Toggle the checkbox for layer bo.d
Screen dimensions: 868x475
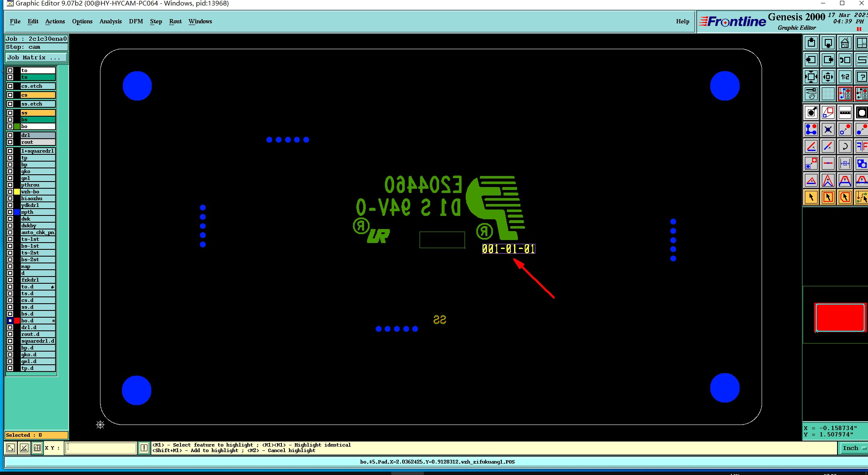(10, 321)
